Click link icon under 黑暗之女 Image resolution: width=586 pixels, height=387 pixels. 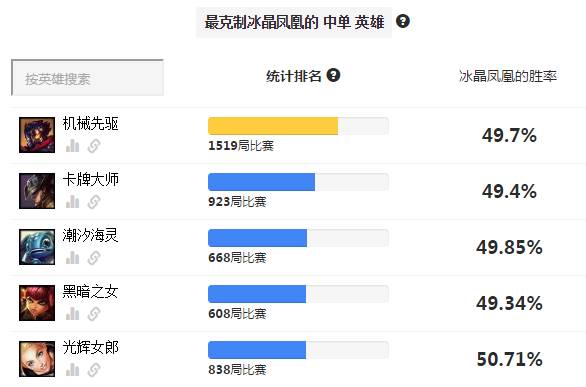click(94, 314)
